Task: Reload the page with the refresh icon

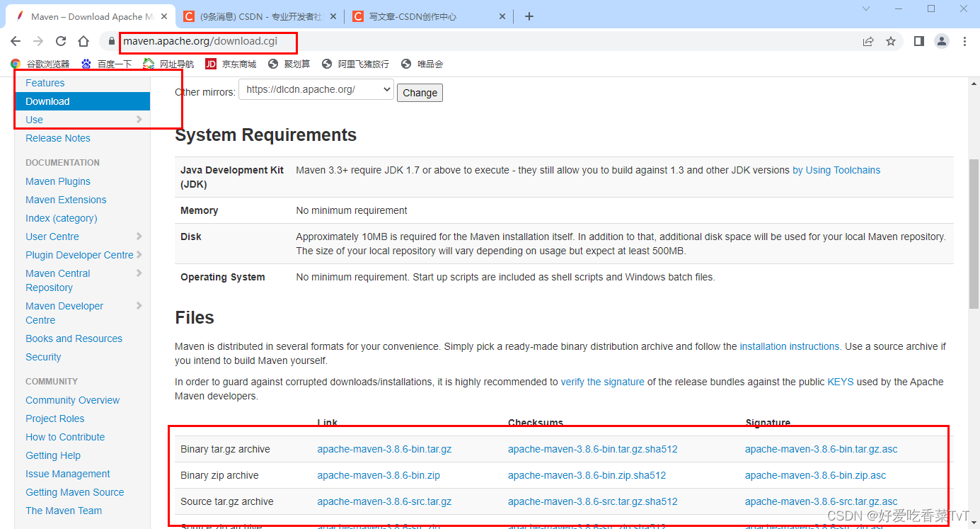Action: [x=61, y=41]
